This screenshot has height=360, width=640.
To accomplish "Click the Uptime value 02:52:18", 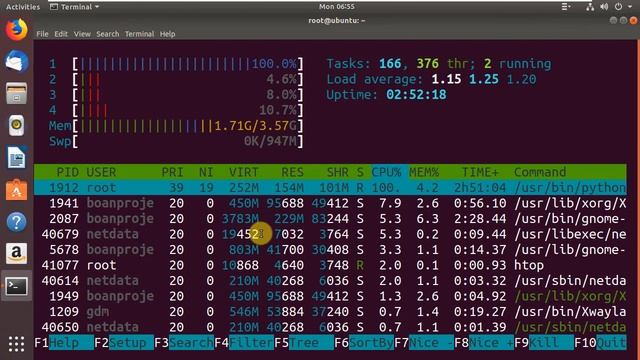I will pyautogui.click(x=416, y=95).
